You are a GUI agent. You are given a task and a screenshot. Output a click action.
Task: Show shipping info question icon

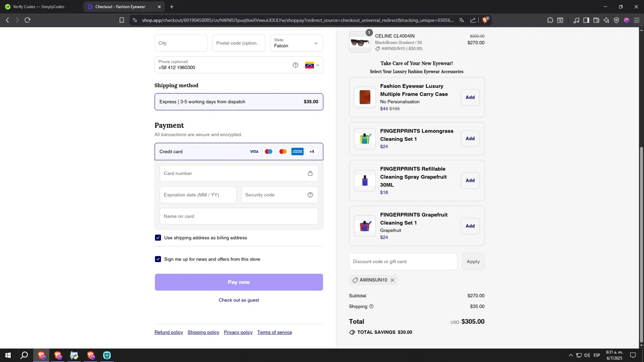[x=371, y=306]
